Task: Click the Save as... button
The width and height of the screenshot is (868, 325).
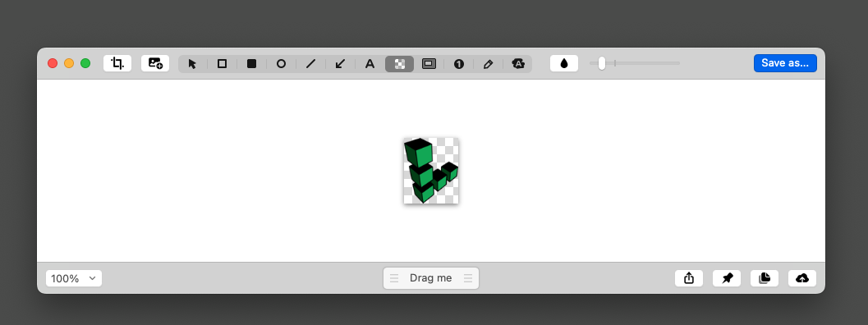Action: [785, 63]
